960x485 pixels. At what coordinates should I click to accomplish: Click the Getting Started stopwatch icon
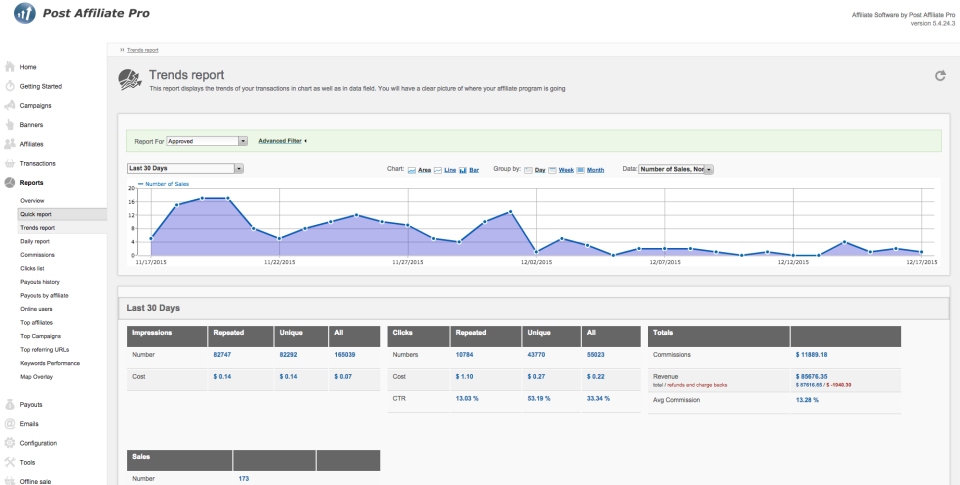click(x=10, y=86)
